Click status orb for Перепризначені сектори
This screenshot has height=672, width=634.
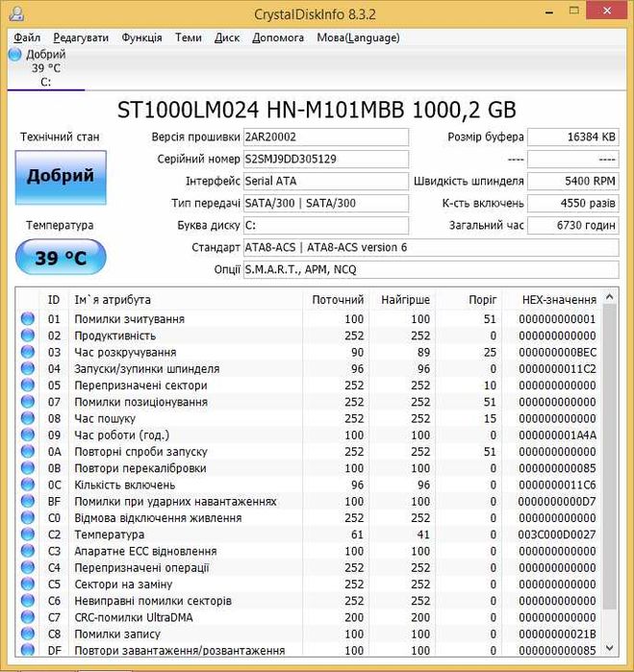(28, 385)
